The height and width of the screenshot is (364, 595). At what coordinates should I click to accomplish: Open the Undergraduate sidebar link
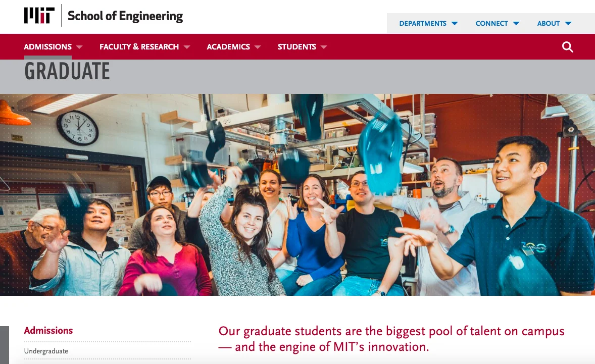pos(46,351)
